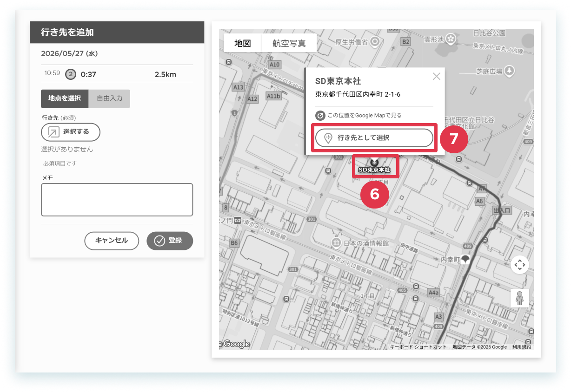Click the 登録 button
Image resolution: width=571 pixels, height=392 pixels.
[170, 241]
